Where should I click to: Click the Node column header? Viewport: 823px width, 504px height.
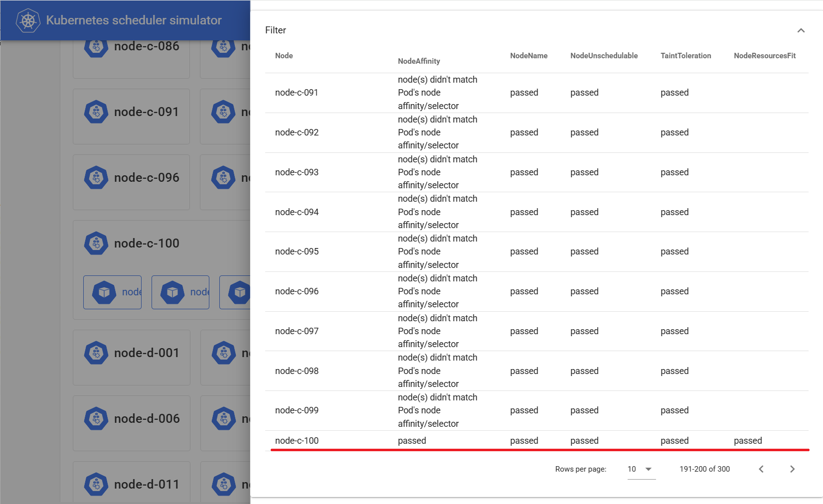coord(284,56)
